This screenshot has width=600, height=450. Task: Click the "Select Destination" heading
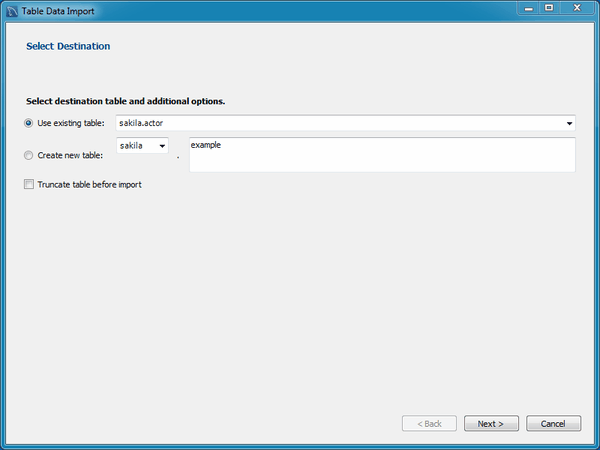coord(68,46)
